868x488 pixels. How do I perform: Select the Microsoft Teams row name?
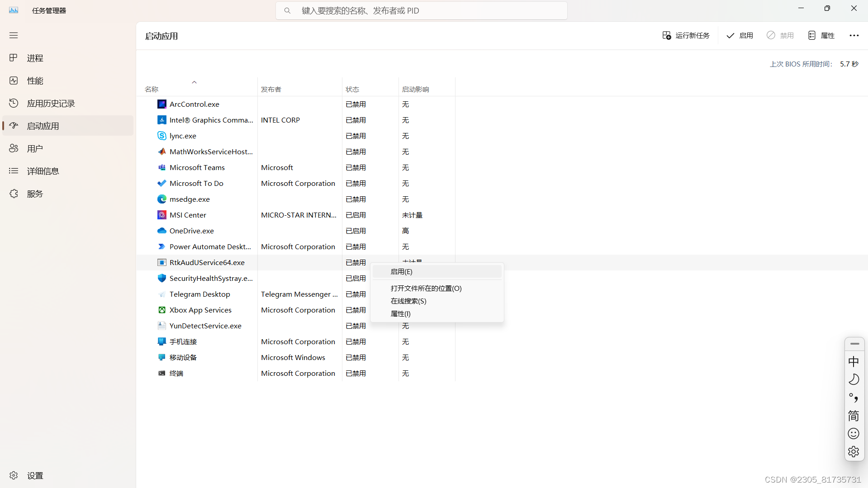[x=197, y=167]
